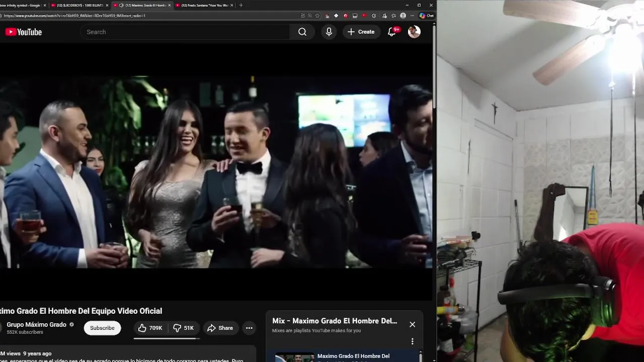Click the video title text
Screen dimensions: 644x362
pyautogui.click(x=81, y=311)
